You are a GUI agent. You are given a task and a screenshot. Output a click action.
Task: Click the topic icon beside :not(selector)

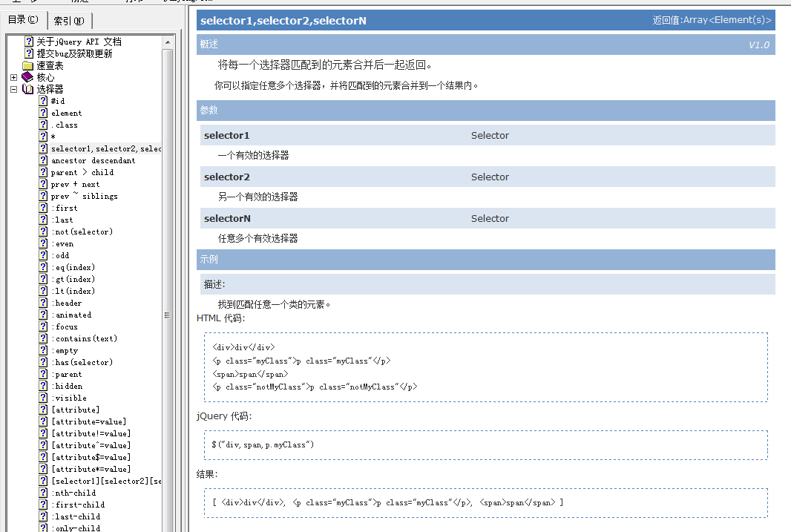click(x=43, y=231)
